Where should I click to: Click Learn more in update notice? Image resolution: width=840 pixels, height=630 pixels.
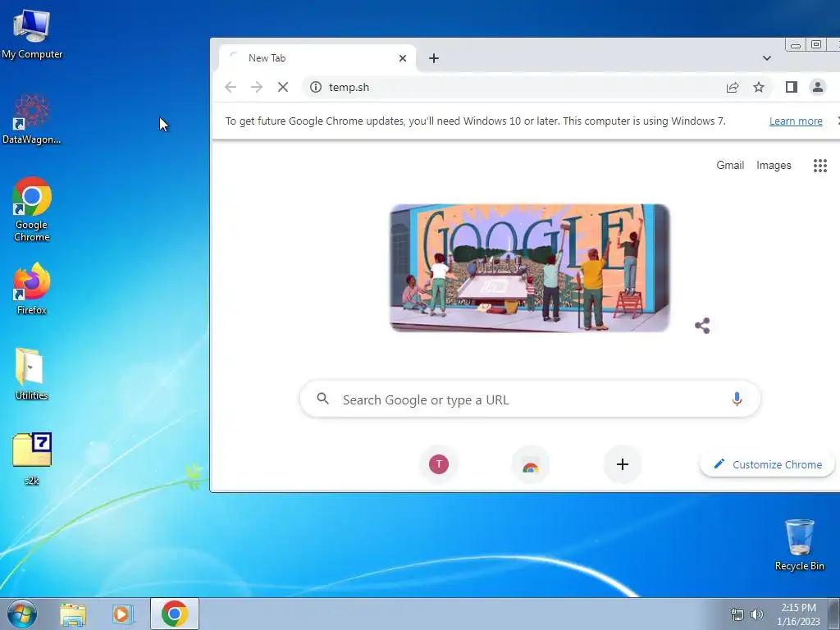(796, 121)
